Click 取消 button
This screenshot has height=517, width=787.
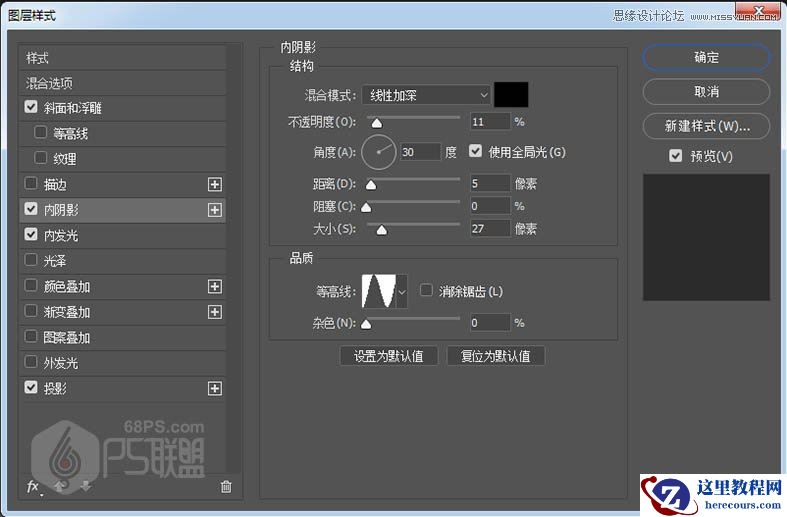706,92
